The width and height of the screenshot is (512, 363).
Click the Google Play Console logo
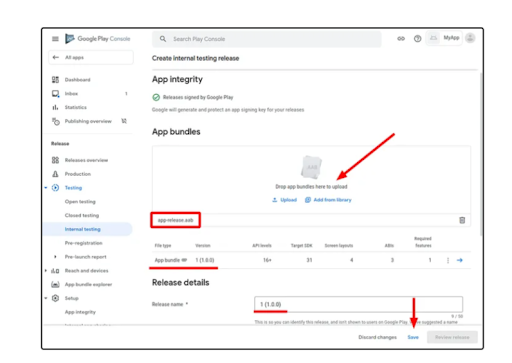pyautogui.click(x=97, y=39)
